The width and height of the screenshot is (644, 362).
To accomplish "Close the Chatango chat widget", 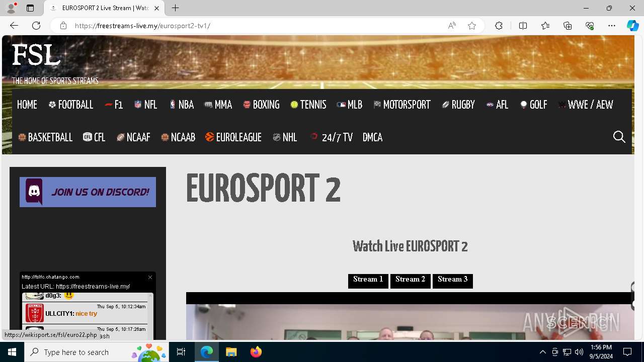I will (150, 277).
